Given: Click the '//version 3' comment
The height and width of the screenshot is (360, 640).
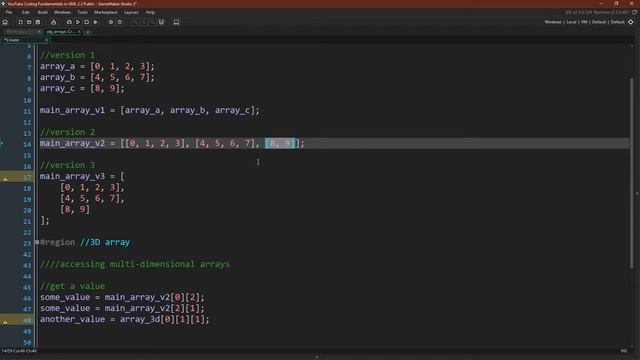Looking at the screenshot, I should (x=67, y=165).
